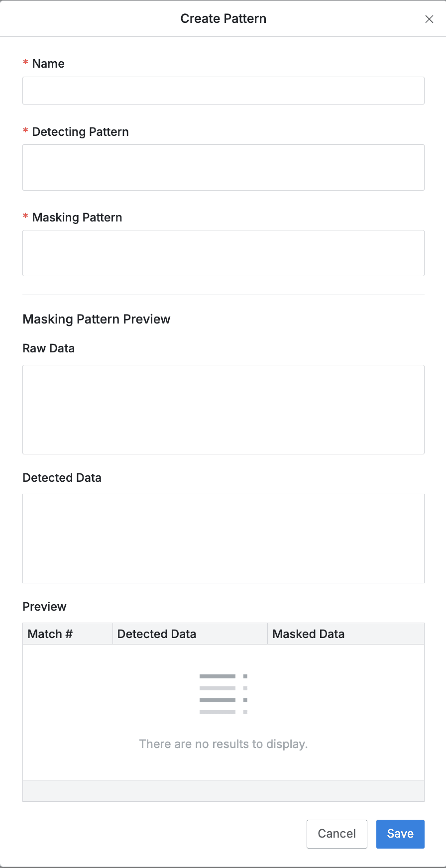Click the Masked Data column header
Viewport: 446px width, 868px height.
click(308, 634)
